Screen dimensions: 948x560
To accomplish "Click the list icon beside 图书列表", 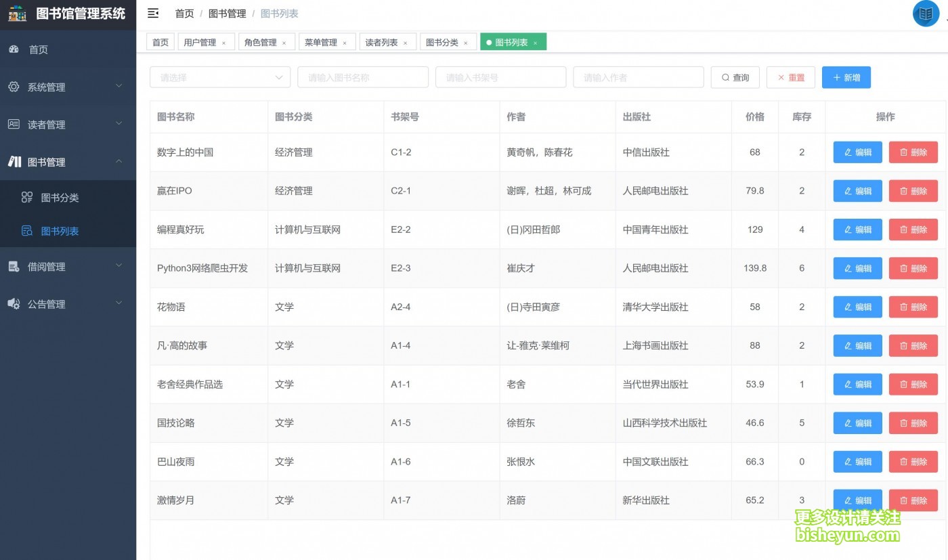I will point(27,231).
